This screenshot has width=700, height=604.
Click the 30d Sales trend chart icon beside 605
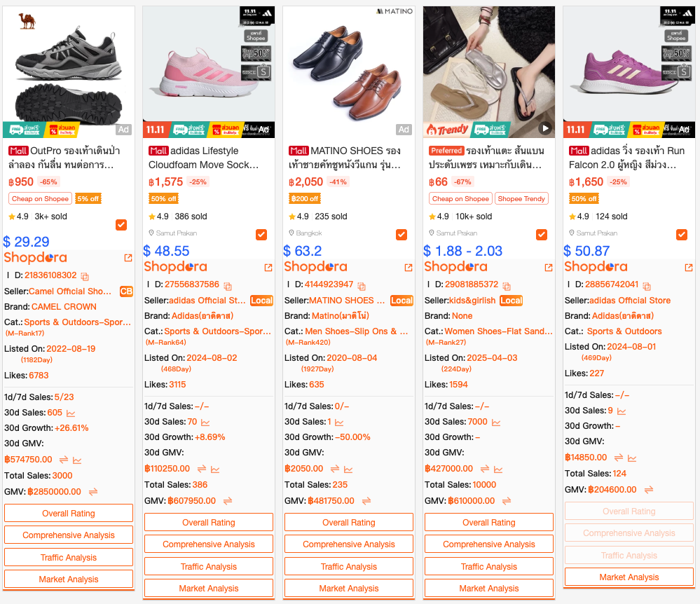click(x=71, y=413)
